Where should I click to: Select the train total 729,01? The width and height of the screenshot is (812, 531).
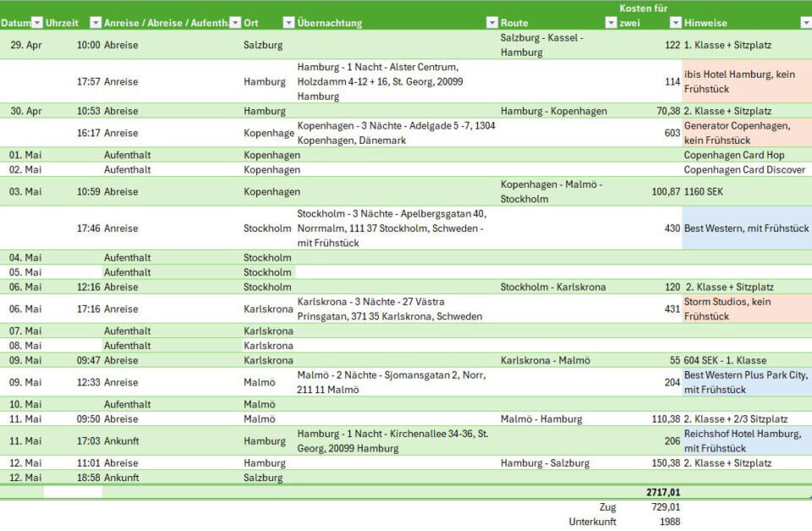click(x=650, y=507)
